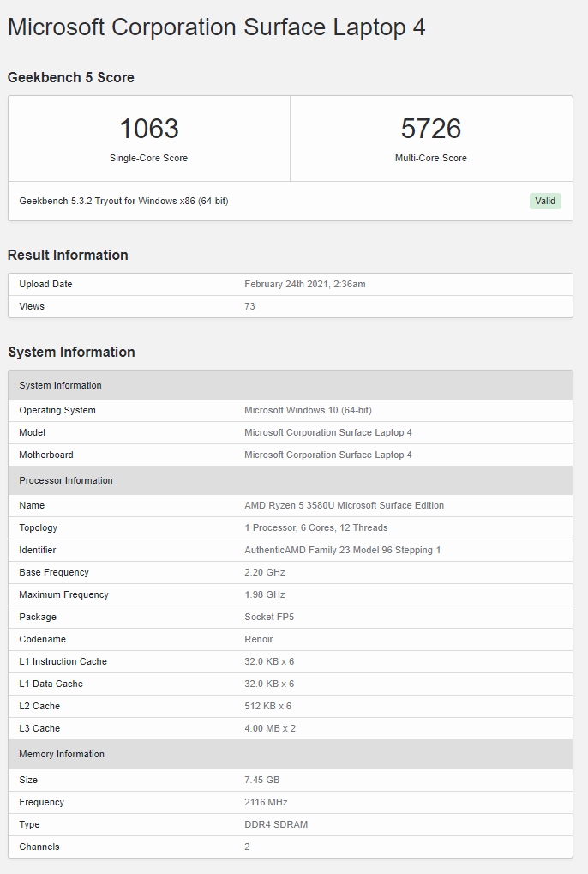Viewport: 588px width, 874px height.
Task: Click the Operating System label
Action: (x=57, y=410)
